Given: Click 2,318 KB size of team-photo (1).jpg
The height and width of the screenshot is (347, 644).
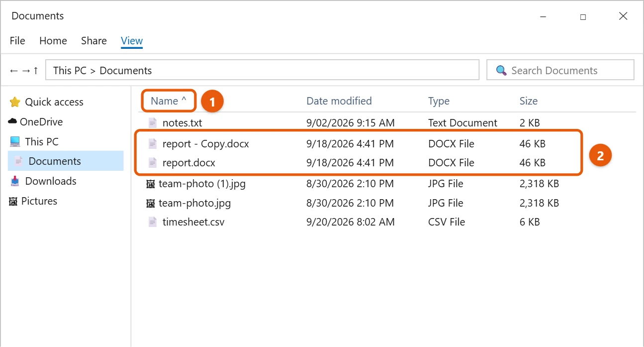Looking at the screenshot, I should pos(539,184).
